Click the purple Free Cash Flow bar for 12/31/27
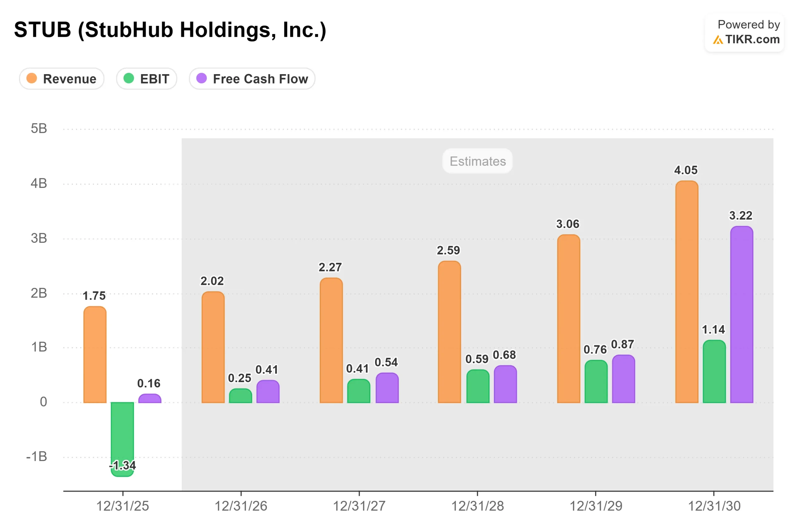Screen dimensions: 798x532 coord(387,388)
